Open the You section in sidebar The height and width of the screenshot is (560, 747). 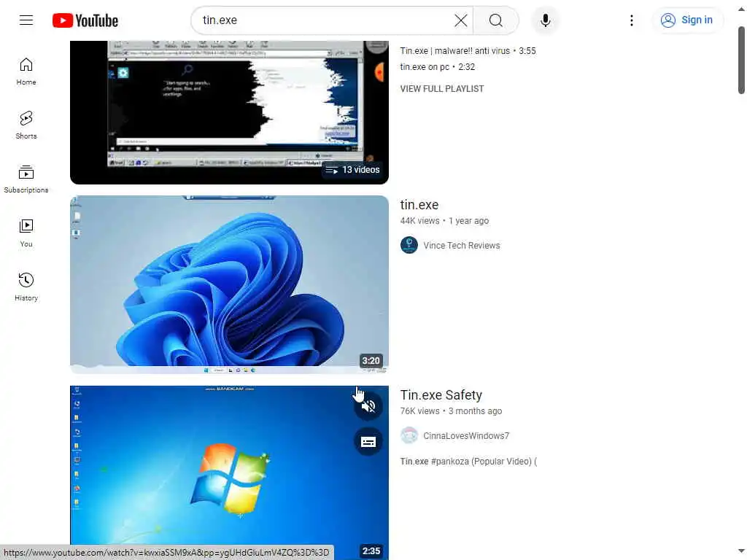26,233
